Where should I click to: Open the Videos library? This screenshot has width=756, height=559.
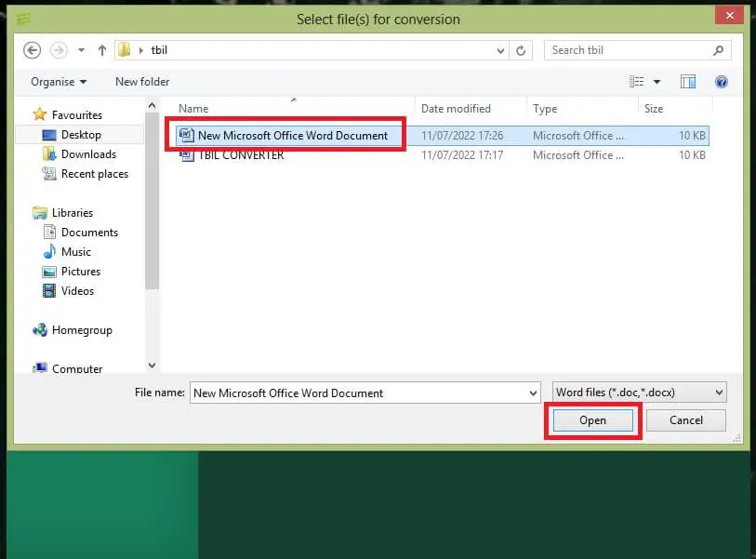[x=77, y=291]
